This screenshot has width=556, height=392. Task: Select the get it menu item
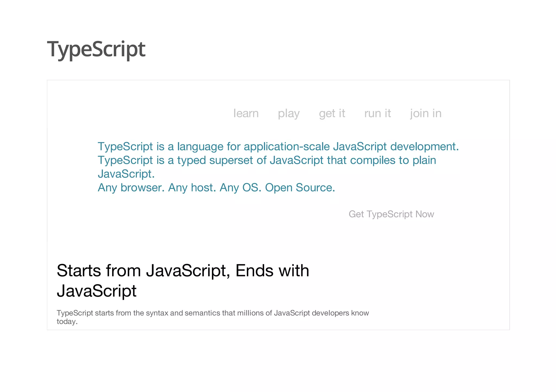332,113
